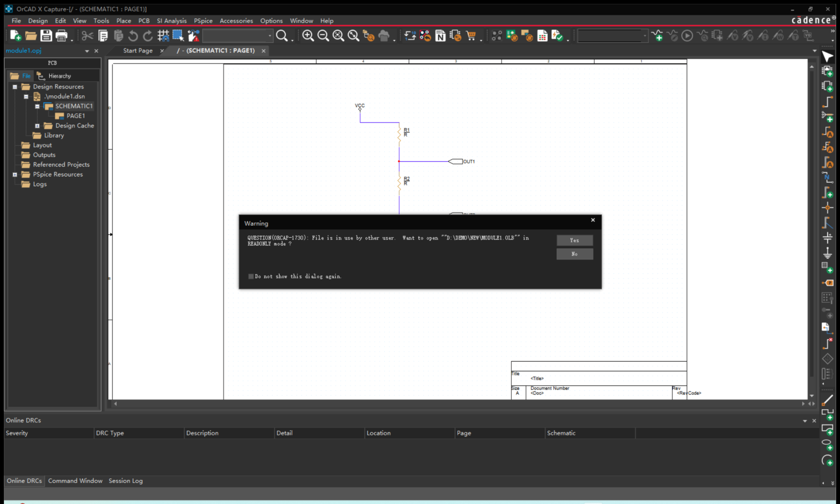Click the Zoom In magnifier icon
This screenshot has height=504, width=840.
click(x=308, y=35)
